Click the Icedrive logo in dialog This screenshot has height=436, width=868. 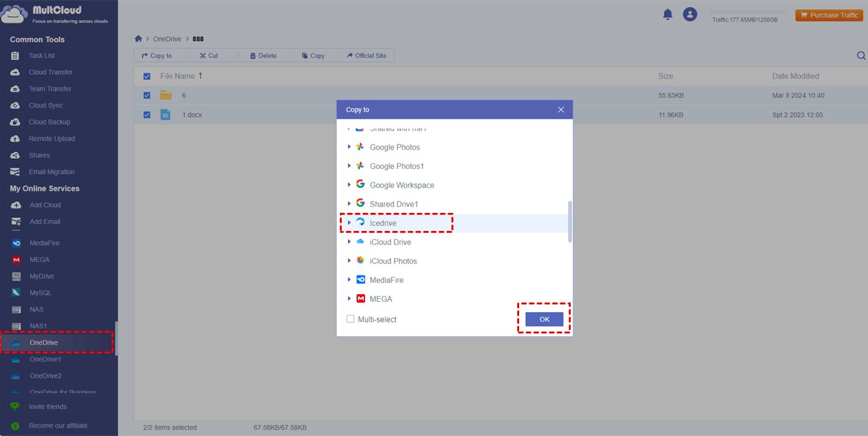click(x=360, y=223)
